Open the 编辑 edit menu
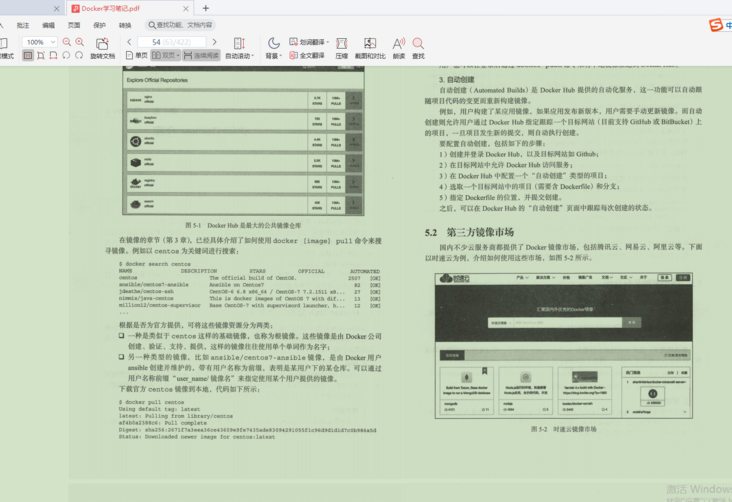 click(49, 25)
